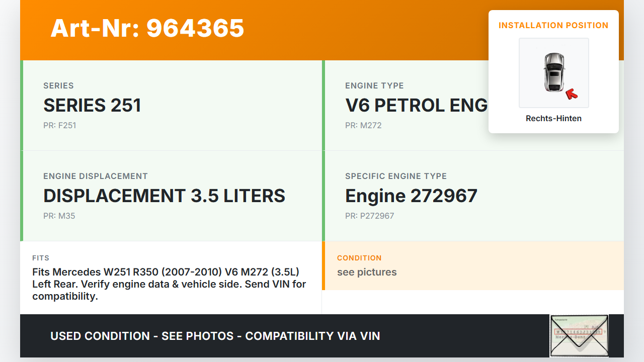The width and height of the screenshot is (644, 362).
Task: Click the ENGINE DISPLACEMENT label
Action: [x=96, y=176]
